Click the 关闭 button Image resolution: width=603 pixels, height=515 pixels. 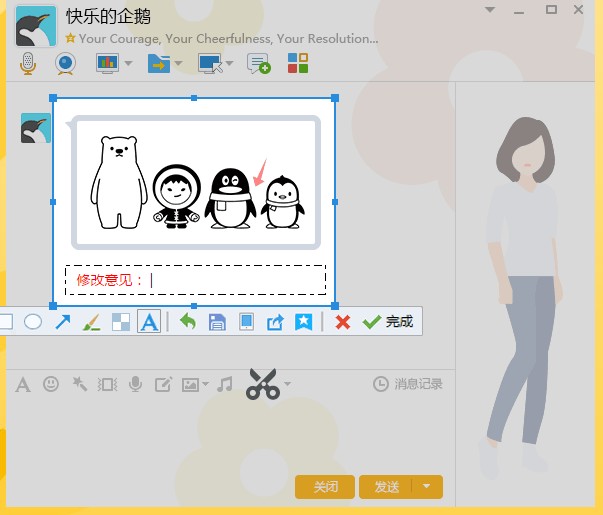click(x=325, y=487)
